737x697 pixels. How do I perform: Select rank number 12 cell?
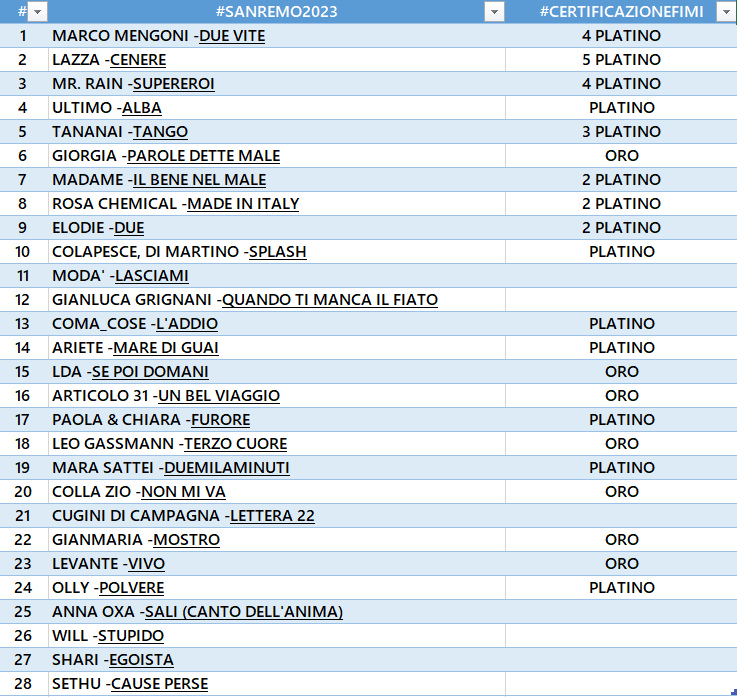coord(24,299)
